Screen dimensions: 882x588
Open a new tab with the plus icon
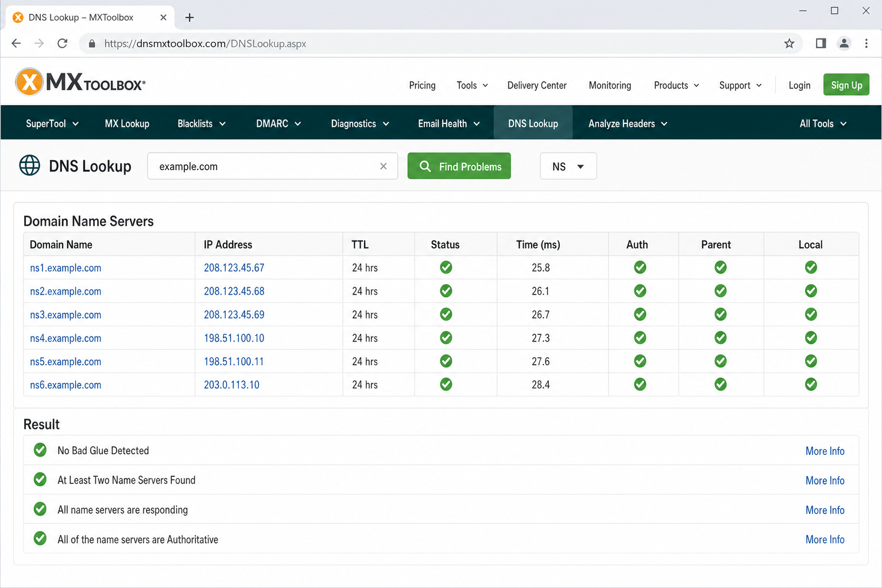[189, 17]
